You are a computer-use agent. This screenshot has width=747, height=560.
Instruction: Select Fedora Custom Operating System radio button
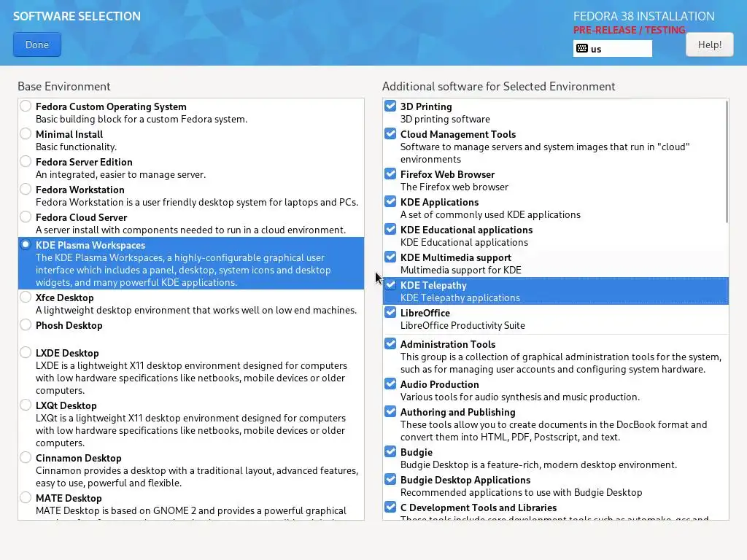26,106
